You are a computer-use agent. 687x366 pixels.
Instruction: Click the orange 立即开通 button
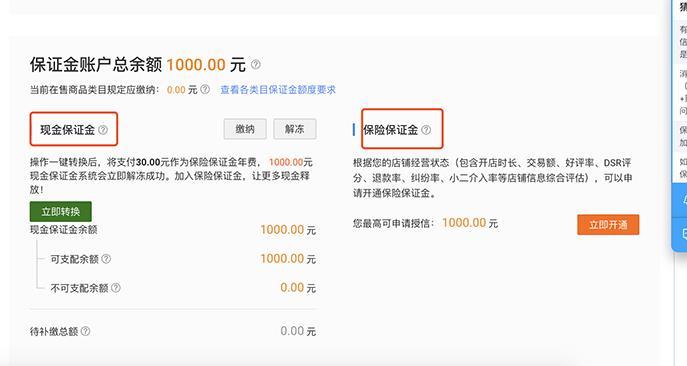click(608, 225)
